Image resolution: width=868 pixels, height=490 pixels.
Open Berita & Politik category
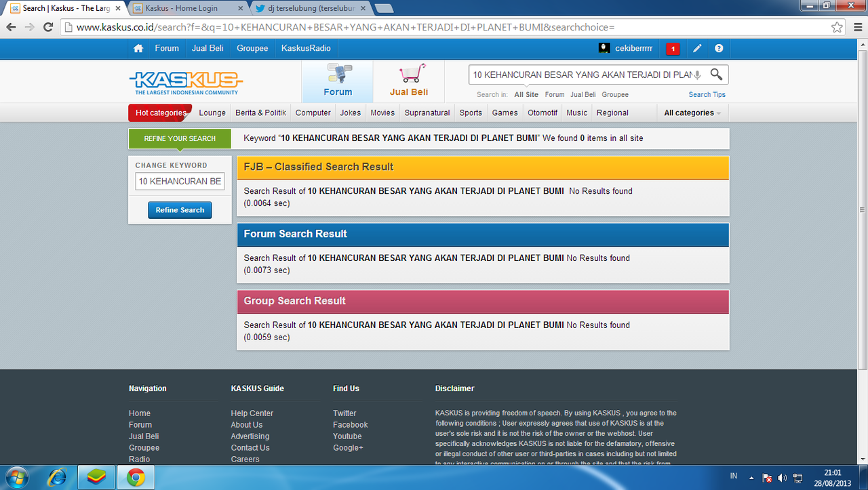tap(260, 113)
